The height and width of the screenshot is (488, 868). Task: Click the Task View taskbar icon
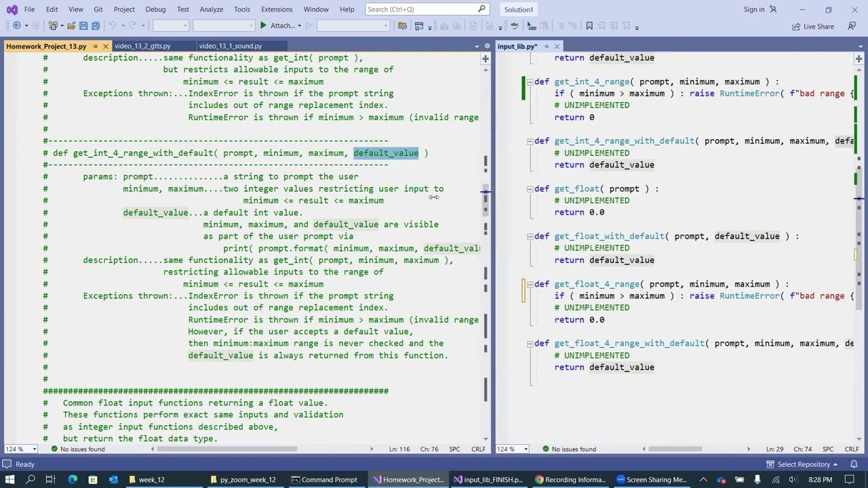point(51,480)
